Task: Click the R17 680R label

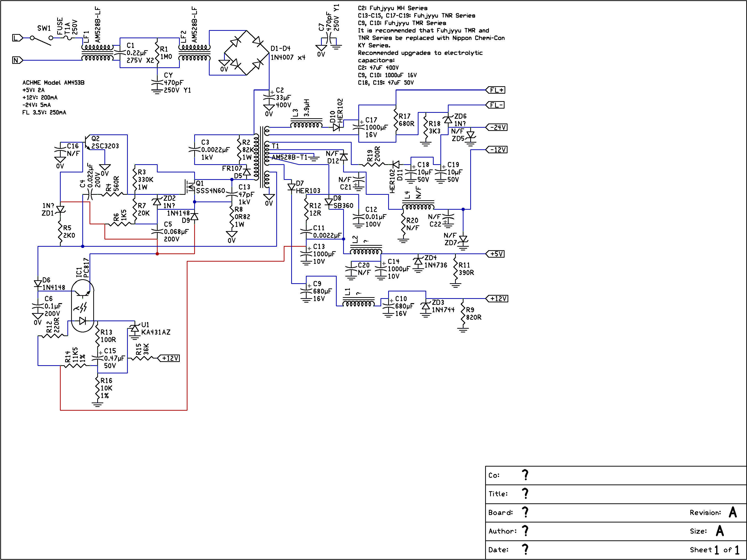Action: click(x=406, y=120)
